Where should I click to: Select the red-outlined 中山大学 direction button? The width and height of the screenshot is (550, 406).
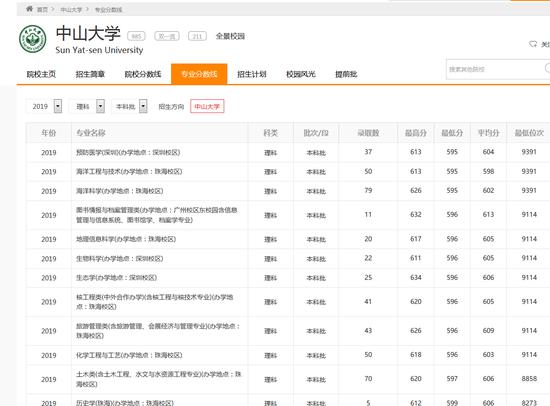207,106
